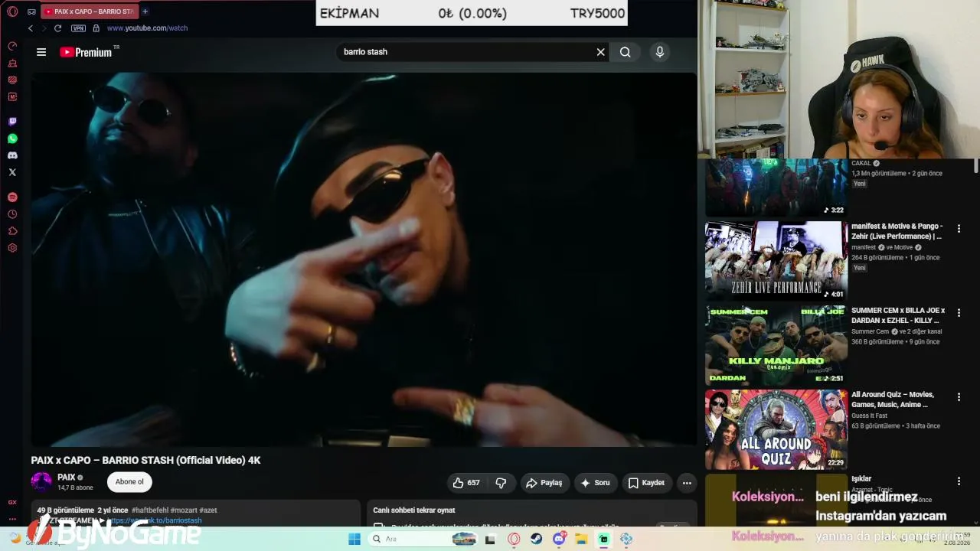This screenshot has width=980, height=551.
Task: Visit the Summer Cem channel name
Action: click(x=870, y=331)
